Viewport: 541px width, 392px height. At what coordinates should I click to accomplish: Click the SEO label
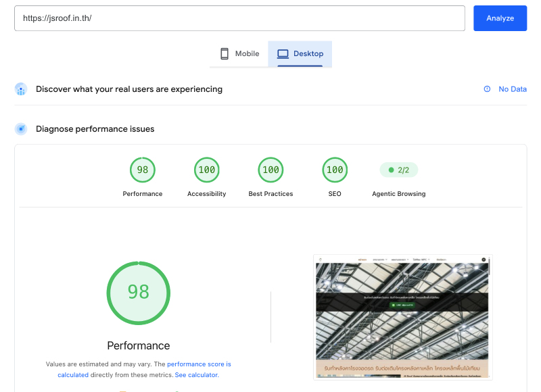(335, 194)
